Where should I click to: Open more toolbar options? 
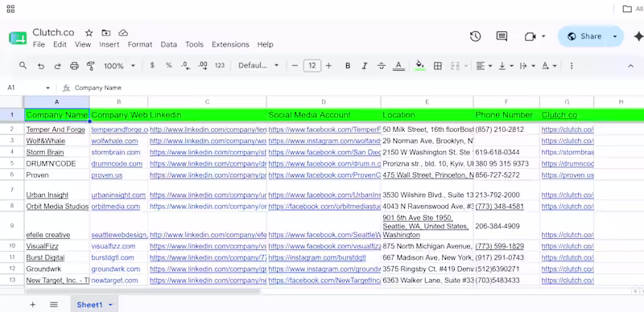[x=572, y=66]
